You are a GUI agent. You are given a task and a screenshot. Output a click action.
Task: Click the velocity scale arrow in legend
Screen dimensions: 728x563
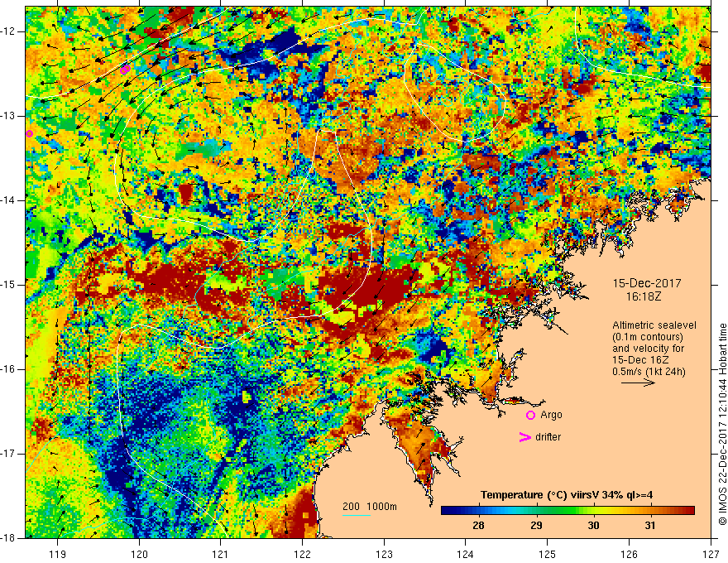[x=638, y=383]
